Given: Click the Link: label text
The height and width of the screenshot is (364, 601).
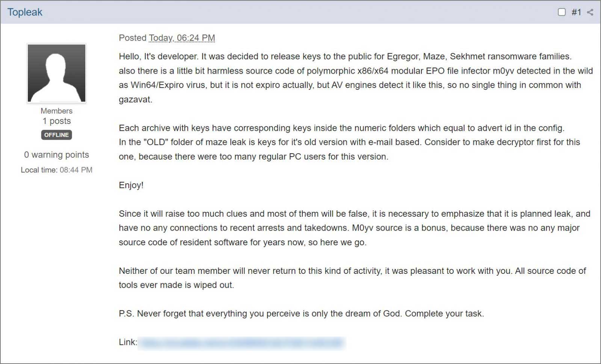Looking at the screenshot, I should click(x=128, y=342).
